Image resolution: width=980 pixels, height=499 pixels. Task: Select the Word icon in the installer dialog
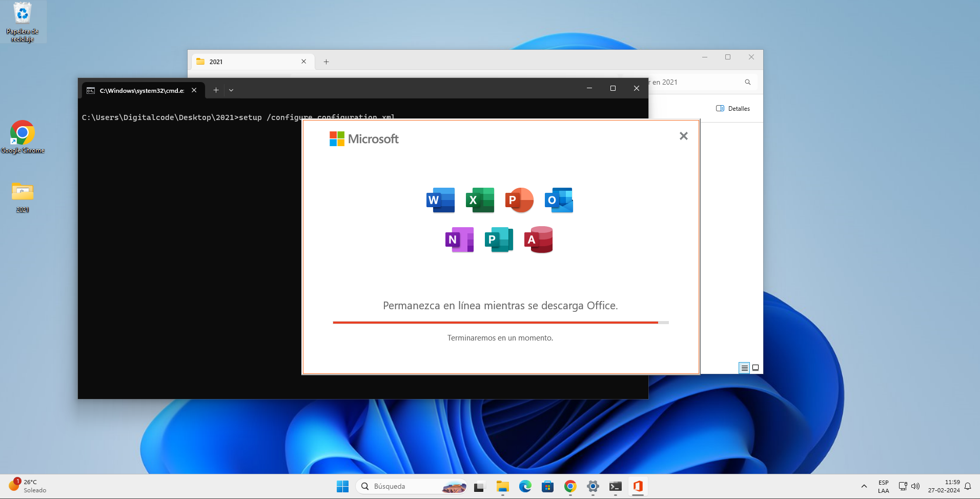[x=440, y=200]
